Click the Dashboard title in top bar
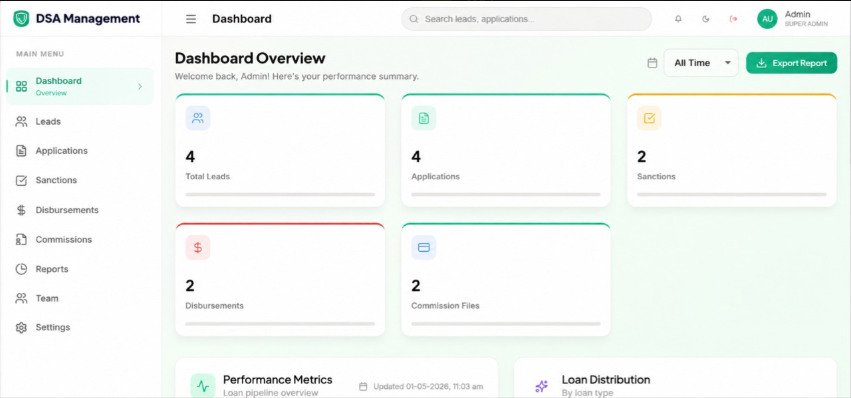The width and height of the screenshot is (851, 398). [242, 19]
